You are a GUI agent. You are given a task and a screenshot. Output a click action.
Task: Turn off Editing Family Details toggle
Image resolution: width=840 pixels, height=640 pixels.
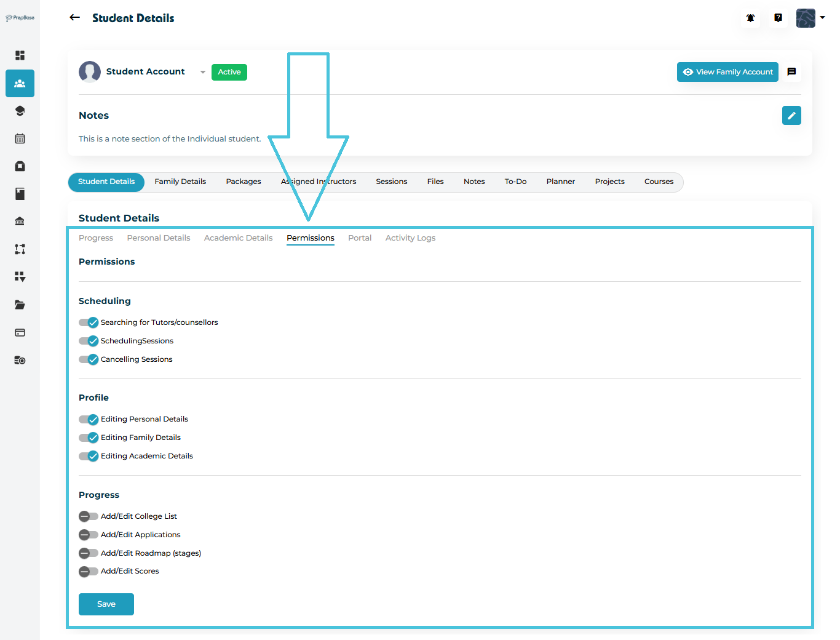[x=89, y=438]
